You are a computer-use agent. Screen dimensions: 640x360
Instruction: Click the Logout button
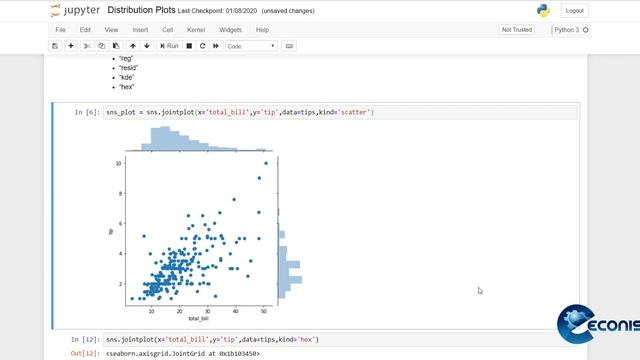tap(574, 11)
